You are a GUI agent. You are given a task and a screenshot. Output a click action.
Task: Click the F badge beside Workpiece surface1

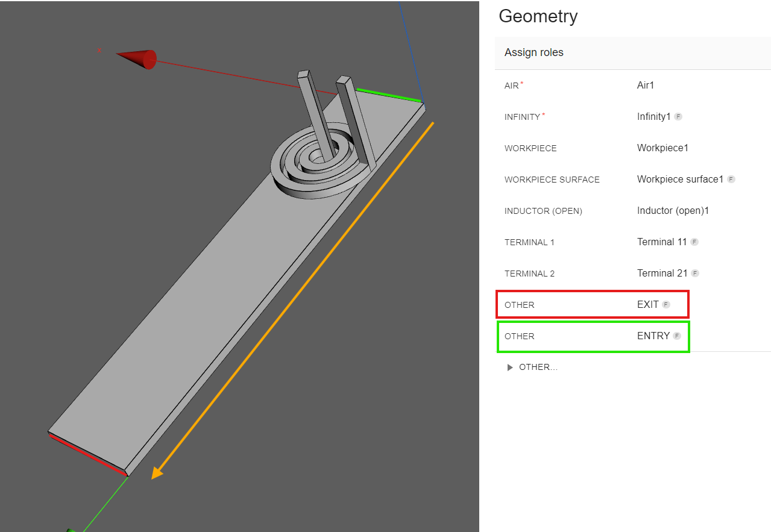point(731,180)
